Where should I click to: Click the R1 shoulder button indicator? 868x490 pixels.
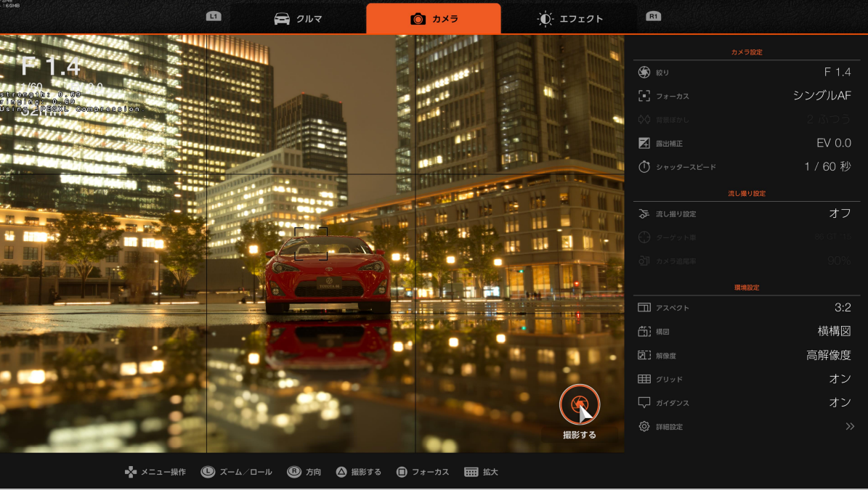pos(653,17)
